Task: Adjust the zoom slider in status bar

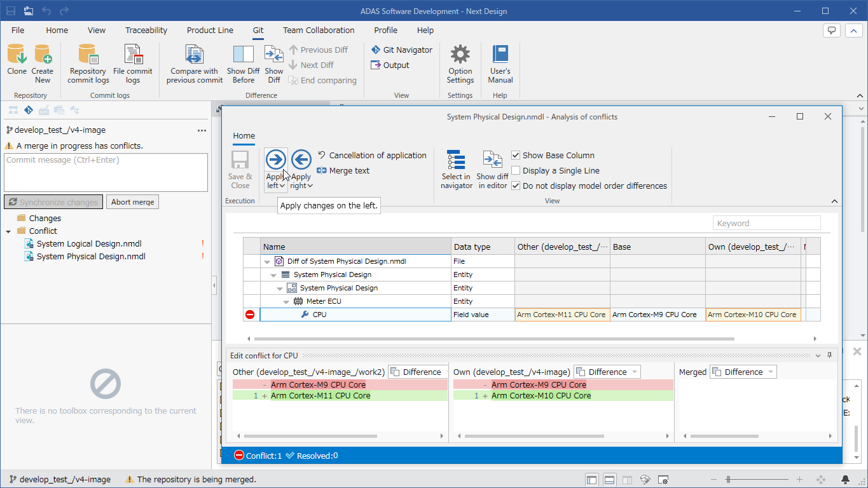Action: [727, 480]
